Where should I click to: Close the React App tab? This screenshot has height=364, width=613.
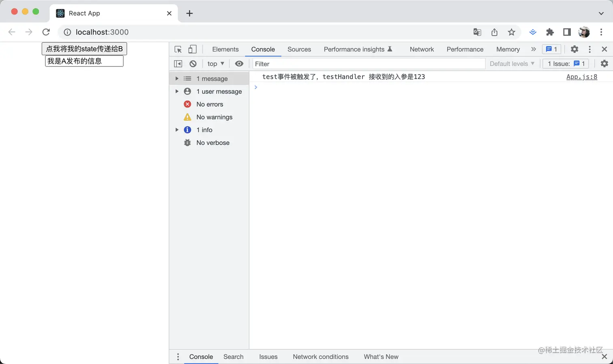pos(169,13)
